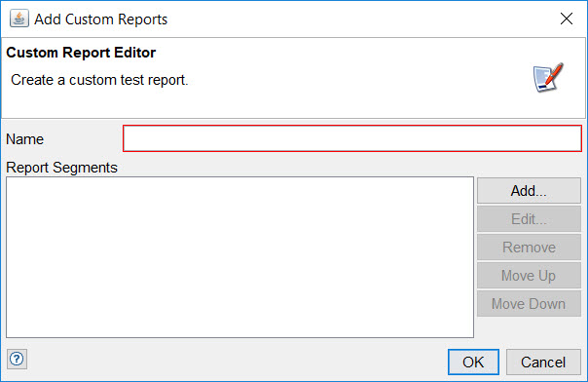Dismiss dialog with Cancel button
This screenshot has width=588, height=382.
click(543, 363)
